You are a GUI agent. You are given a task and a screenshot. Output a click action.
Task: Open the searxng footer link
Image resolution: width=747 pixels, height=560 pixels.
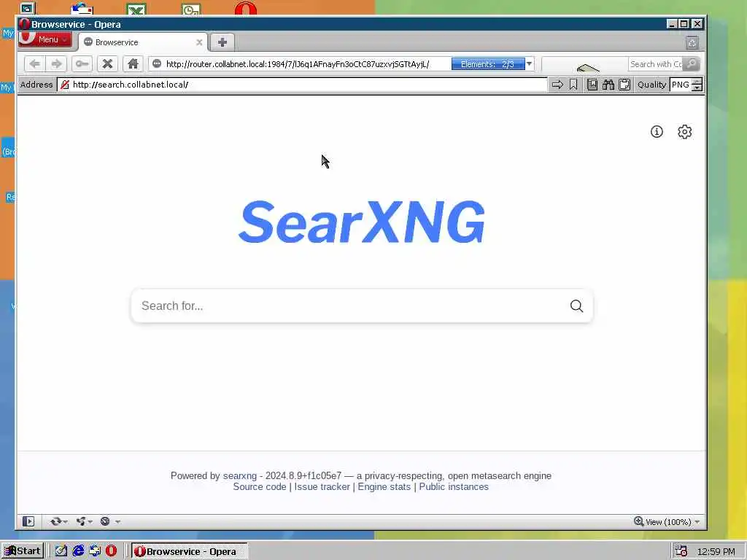coord(239,475)
